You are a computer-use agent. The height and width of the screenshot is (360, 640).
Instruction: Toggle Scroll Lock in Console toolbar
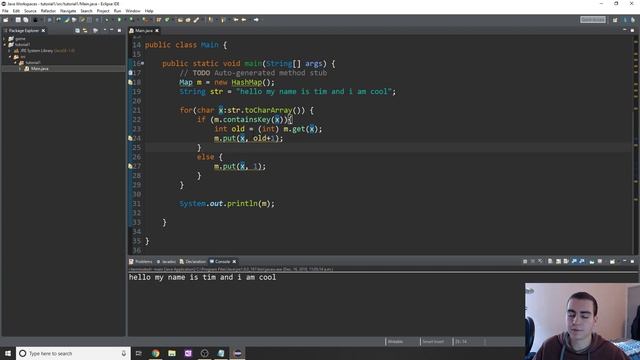558,261
